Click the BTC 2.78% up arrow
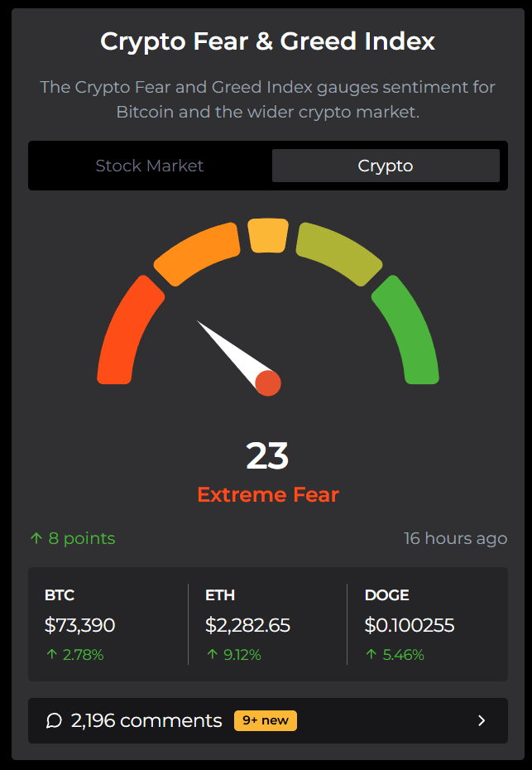The image size is (532, 770). pos(51,655)
